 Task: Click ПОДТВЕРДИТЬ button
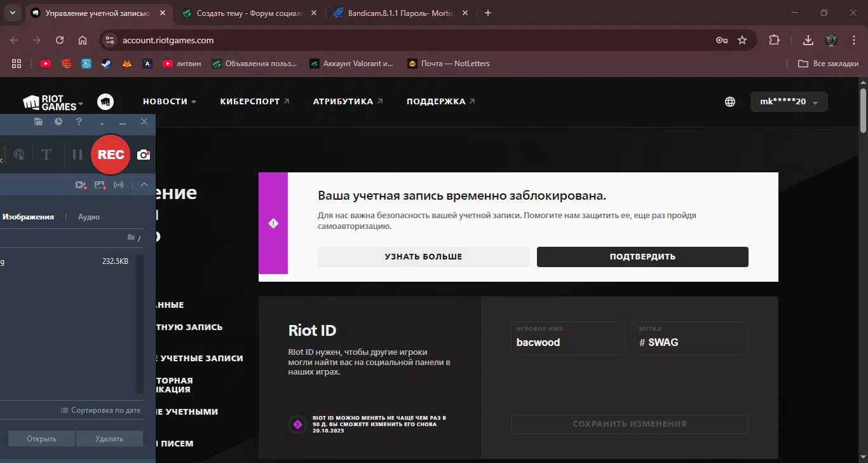tap(642, 257)
